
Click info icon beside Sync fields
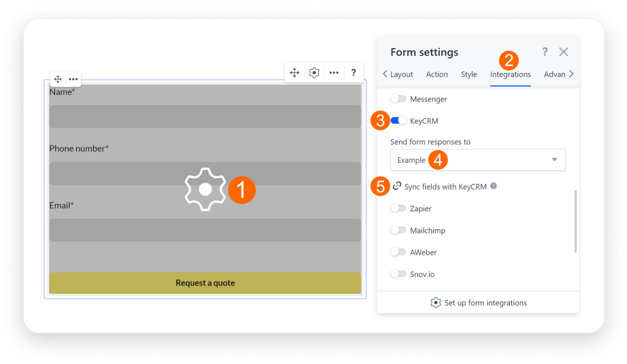(x=494, y=186)
